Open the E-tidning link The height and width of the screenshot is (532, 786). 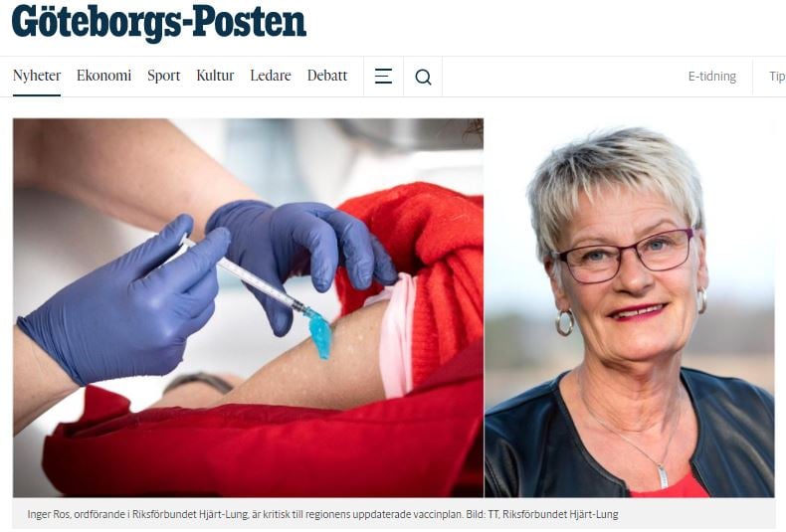tap(711, 77)
